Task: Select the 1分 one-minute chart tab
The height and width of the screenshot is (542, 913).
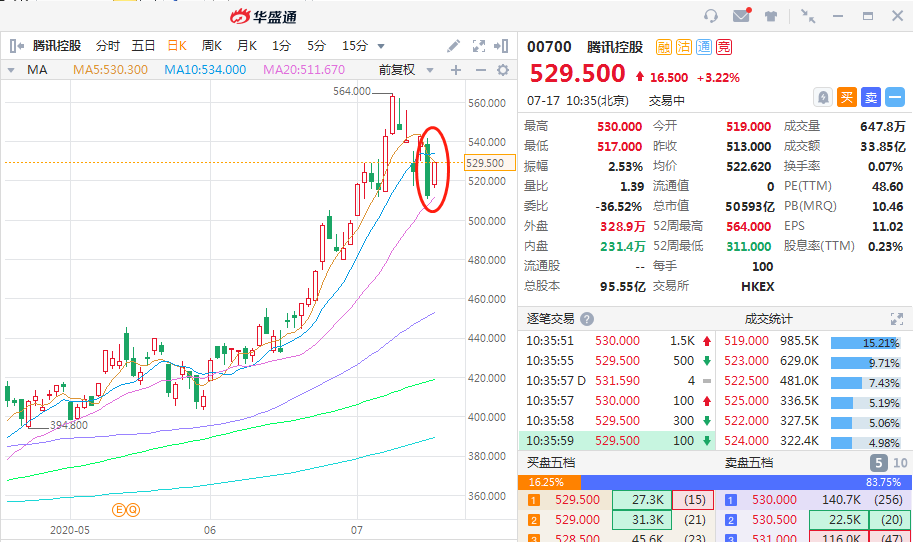Action: (281, 45)
